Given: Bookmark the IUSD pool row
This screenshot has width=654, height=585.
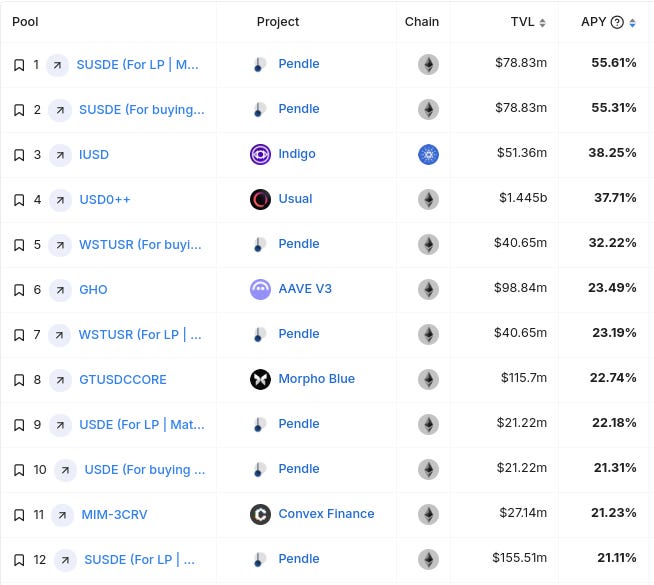Looking at the screenshot, I should (x=19, y=155).
